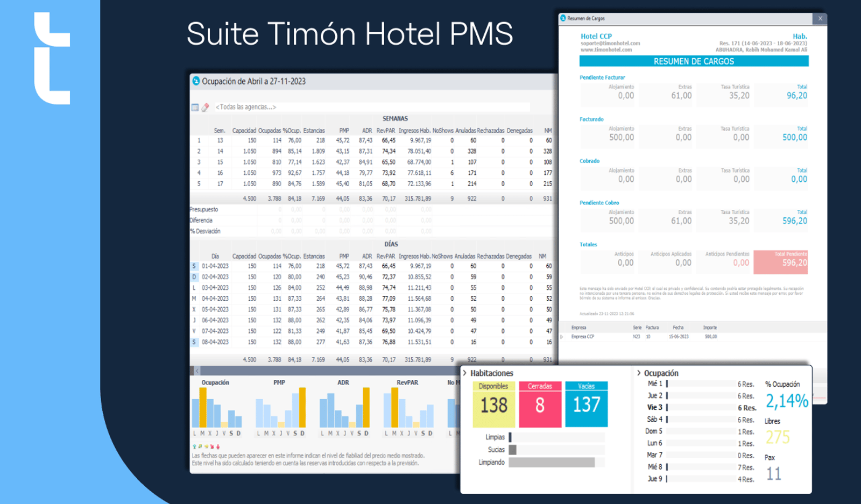Select the Cerradas 8 tile

point(540,404)
